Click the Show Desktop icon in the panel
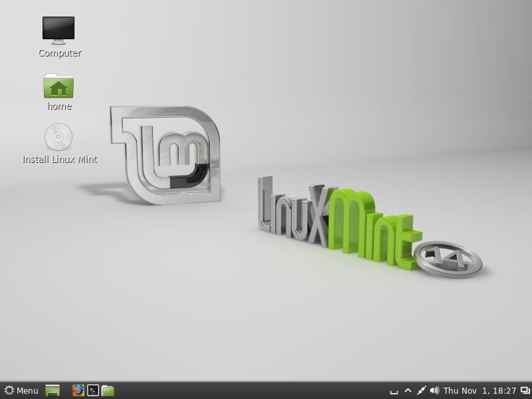This screenshot has height=399, width=532. pos(53,390)
